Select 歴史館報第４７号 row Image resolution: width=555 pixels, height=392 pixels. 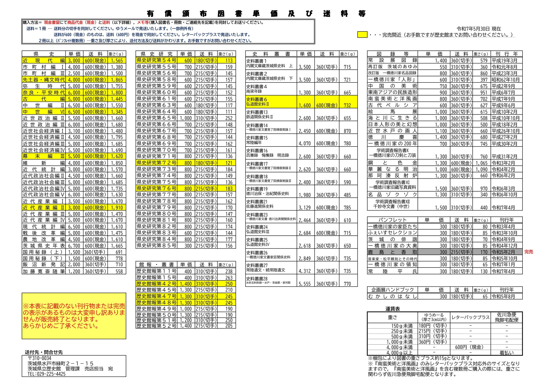(x=186, y=296)
